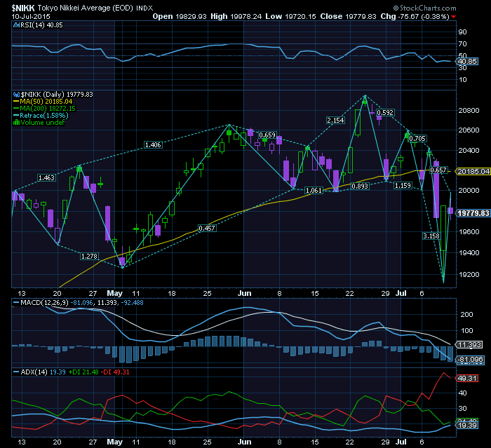Image resolution: width=491 pixels, height=448 pixels.
Task: Click the 2.154 retracement label
Action: [335, 120]
